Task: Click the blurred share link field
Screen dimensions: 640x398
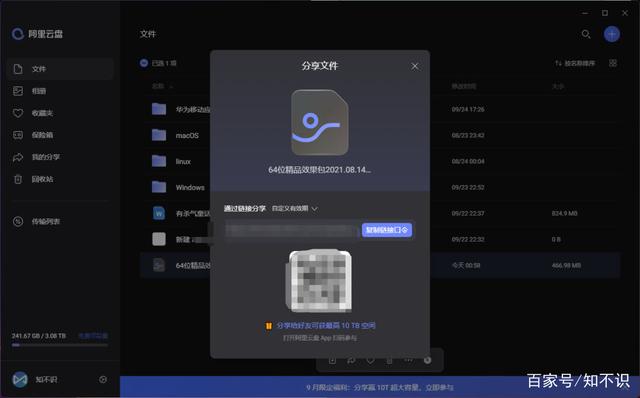Action: (292, 230)
